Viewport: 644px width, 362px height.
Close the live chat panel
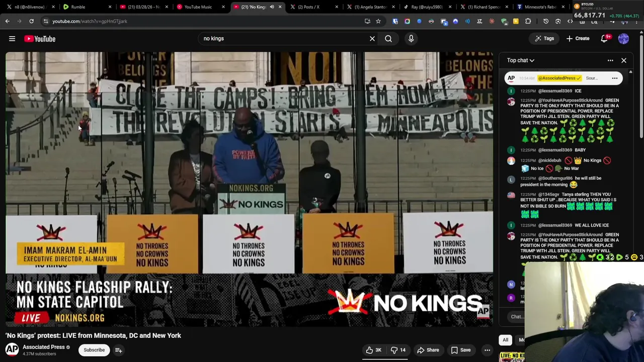624,60
